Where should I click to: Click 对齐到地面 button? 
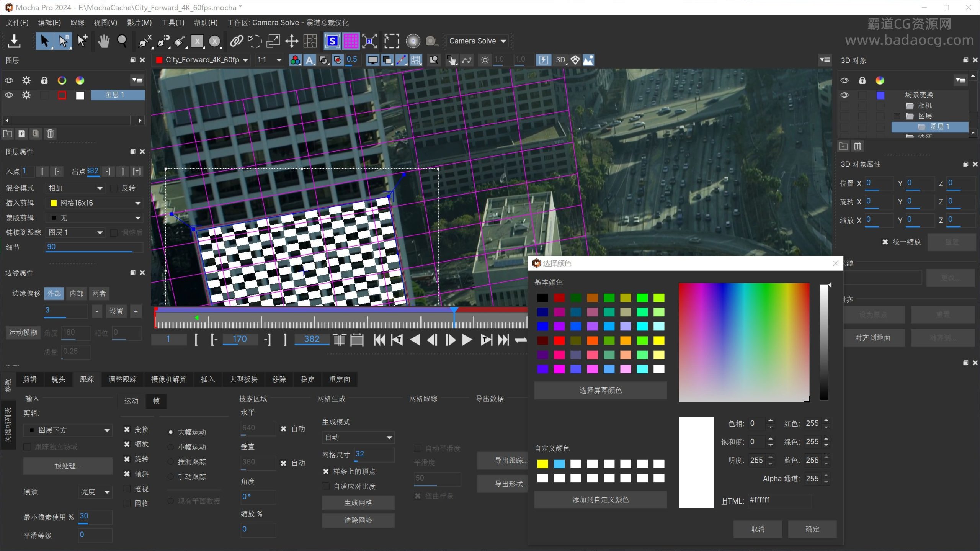point(873,337)
